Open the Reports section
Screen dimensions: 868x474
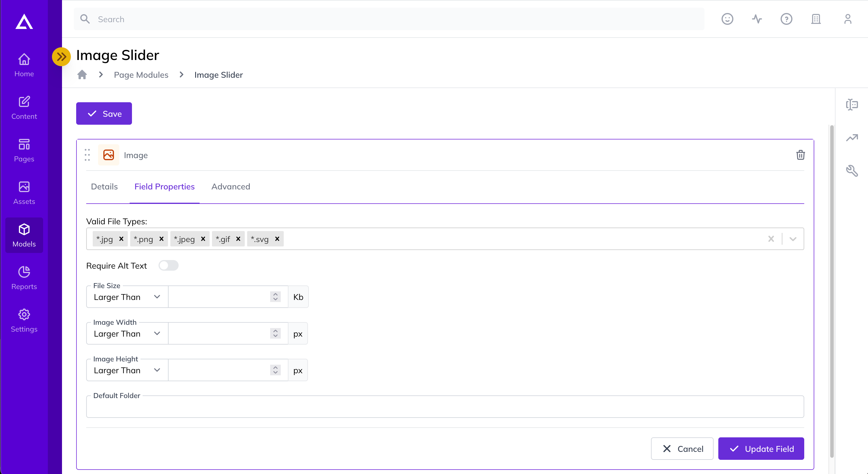click(x=24, y=278)
